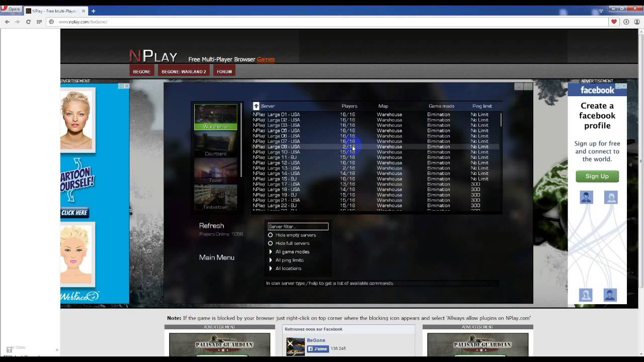Click the NPlay logo
644x362 pixels.
click(153, 56)
